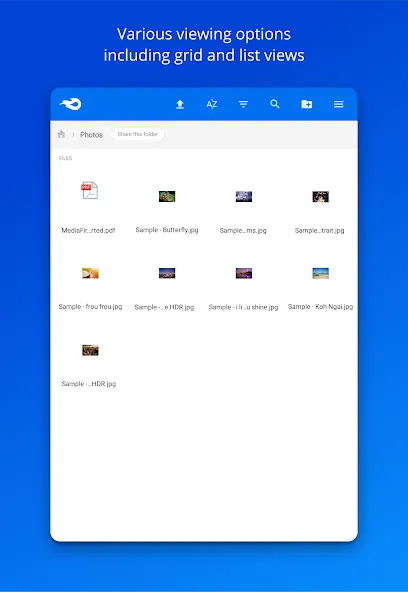Open the Koh Ngai beach thumbnail
This screenshot has width=408, height=592.
[320, 273]
